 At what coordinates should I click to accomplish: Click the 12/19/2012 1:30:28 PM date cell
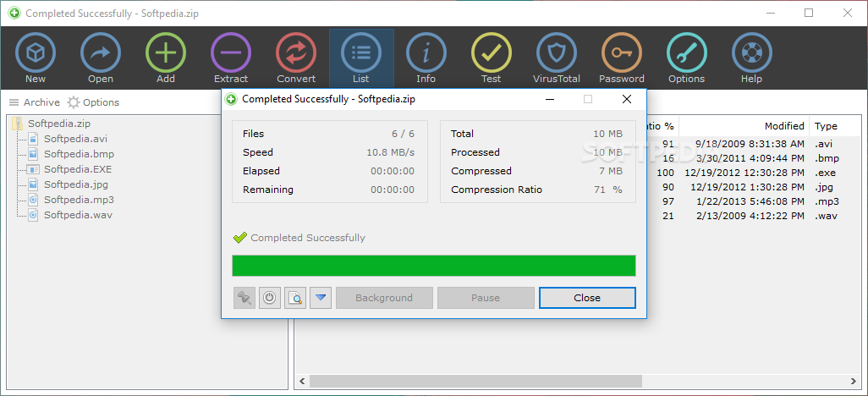point(747,187)
